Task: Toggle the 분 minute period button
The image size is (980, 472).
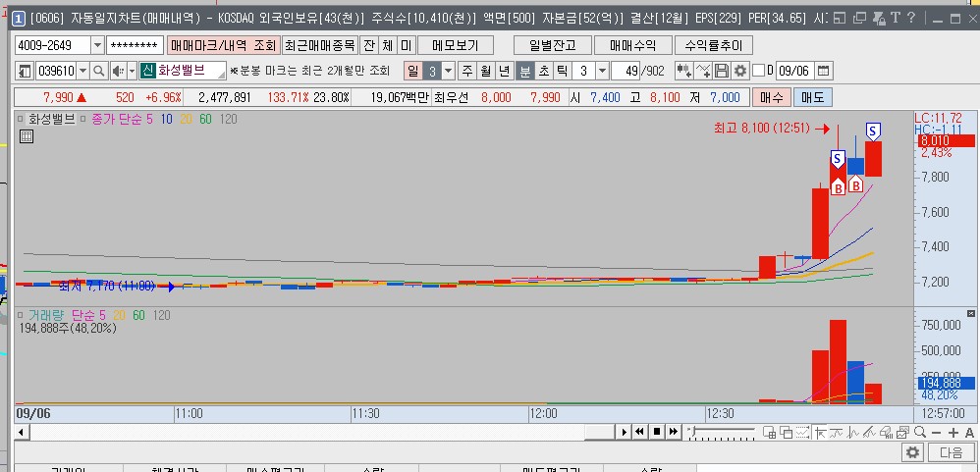Action: [525, 71]
